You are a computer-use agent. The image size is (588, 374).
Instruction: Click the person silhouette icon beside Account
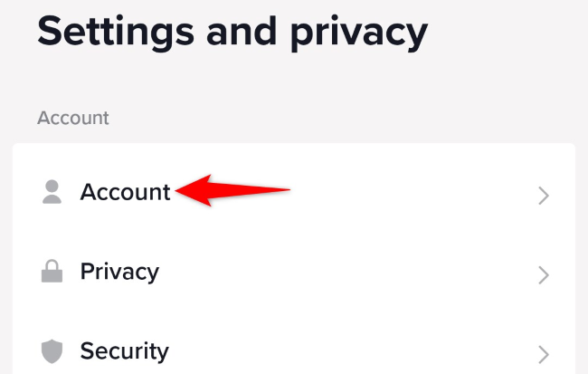(x=52, y=192)
